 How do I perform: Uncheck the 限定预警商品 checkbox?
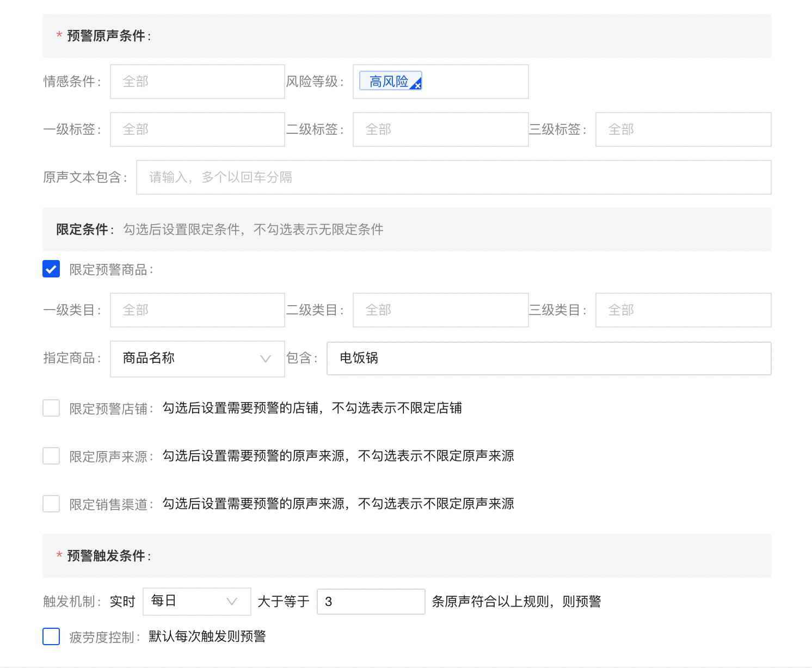click(x=51, y=269)
